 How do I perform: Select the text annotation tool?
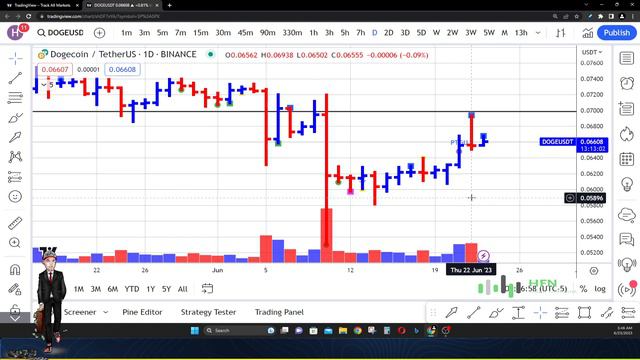[x=15, y=137]
